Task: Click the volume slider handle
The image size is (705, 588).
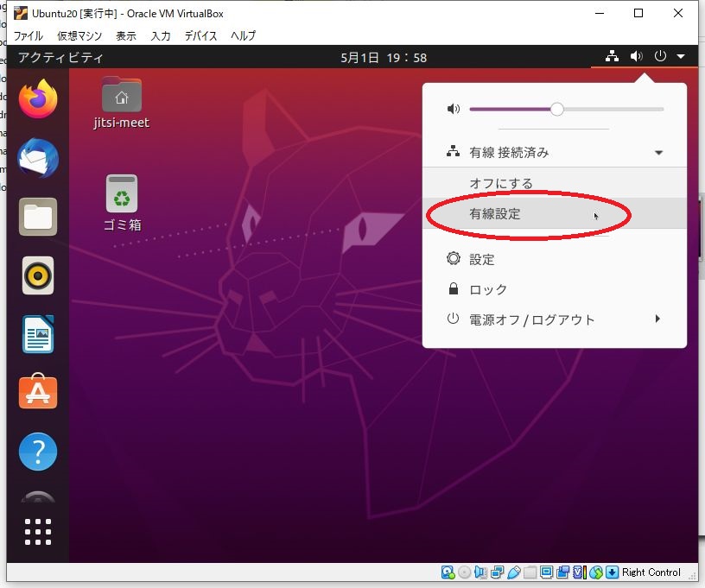Action: pos(556,109)
